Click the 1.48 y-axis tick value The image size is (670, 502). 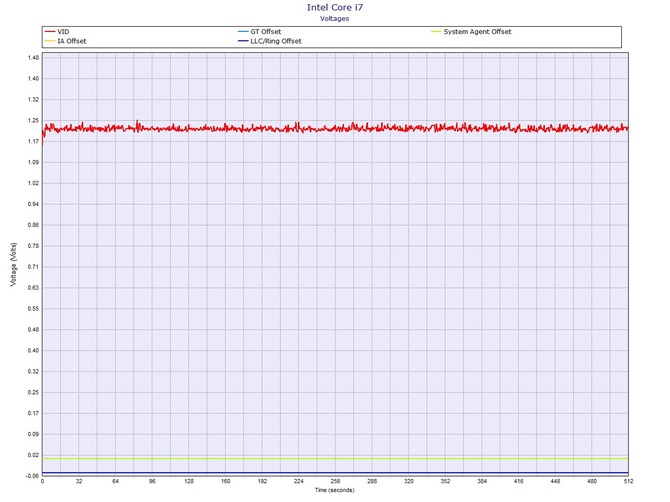coord(33,58)
